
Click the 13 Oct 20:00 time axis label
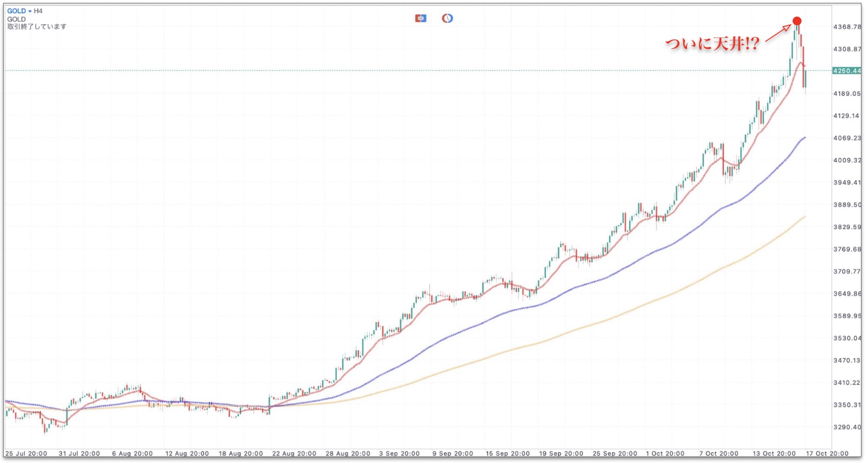pos(774,453)
